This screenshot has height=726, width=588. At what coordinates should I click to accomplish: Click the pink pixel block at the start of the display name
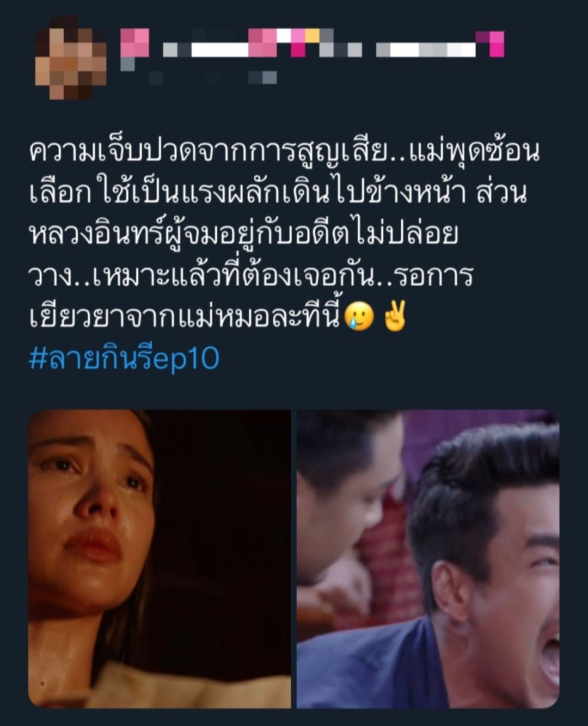coord(134,43)
